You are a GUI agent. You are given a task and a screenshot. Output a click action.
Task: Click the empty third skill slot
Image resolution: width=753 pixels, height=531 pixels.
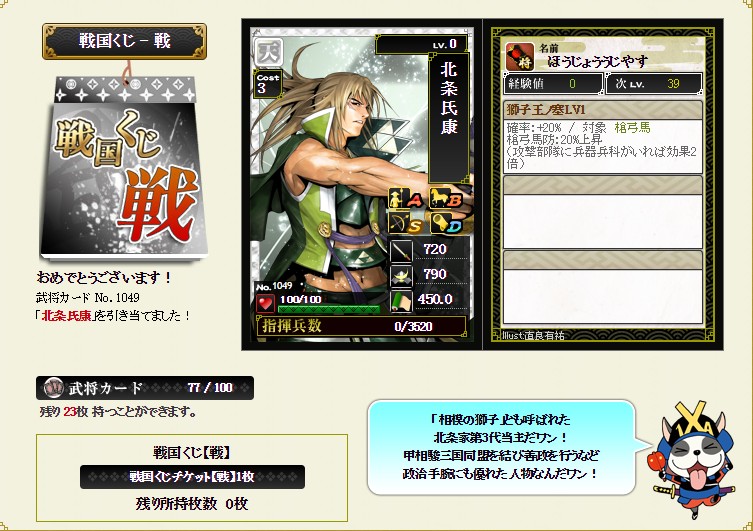click(x=603, y=287)
